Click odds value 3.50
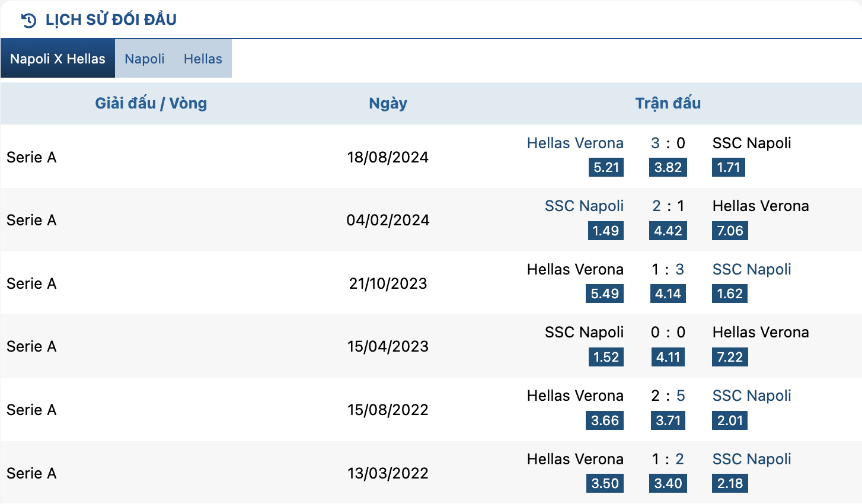The height and width of the screenshot is (504, 862). click(x=605, y=483)
